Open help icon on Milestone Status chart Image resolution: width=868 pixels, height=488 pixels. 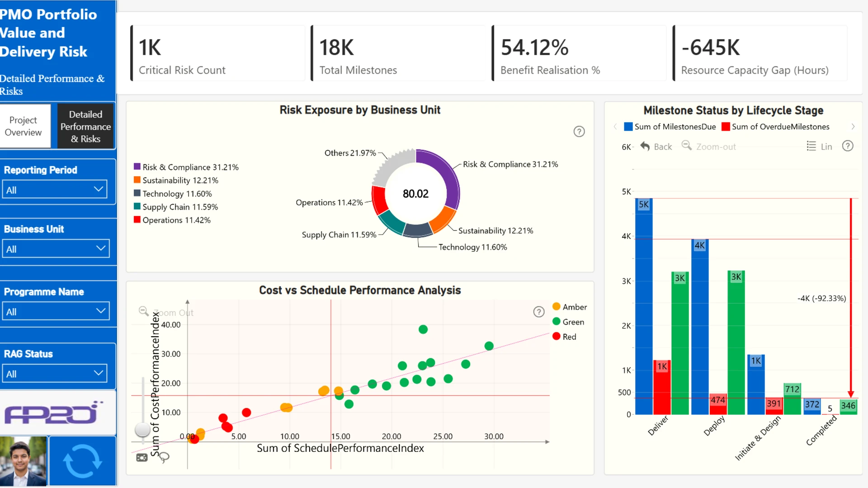tap(848, 146)
